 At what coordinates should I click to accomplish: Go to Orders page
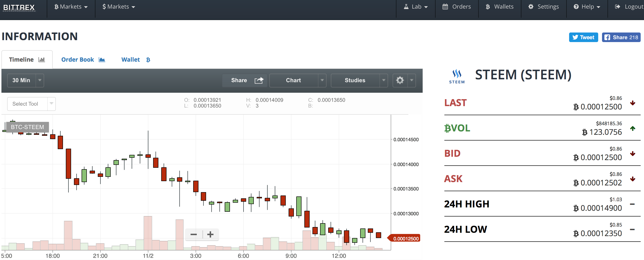coord(457,7)
